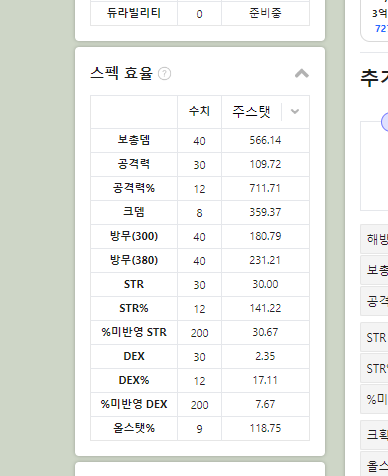This screenshot has width=388, height=476.
Task: Select the STR% row label
Action: click(x=134, y=308)
